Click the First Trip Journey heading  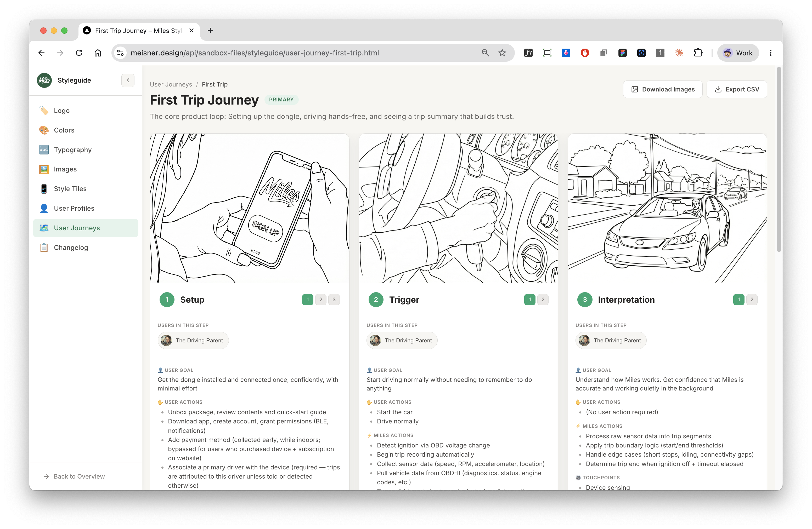[204, 100]
